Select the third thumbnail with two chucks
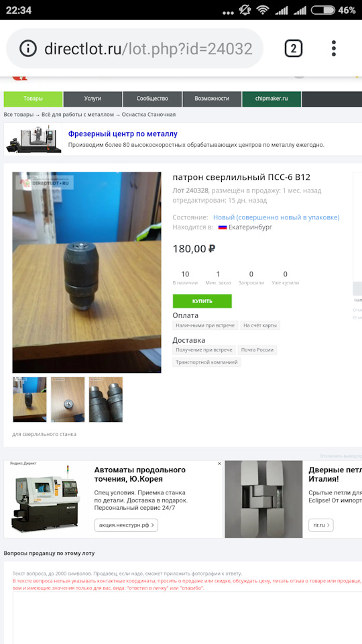Screen dimensions: 362x644 point(106,399)
